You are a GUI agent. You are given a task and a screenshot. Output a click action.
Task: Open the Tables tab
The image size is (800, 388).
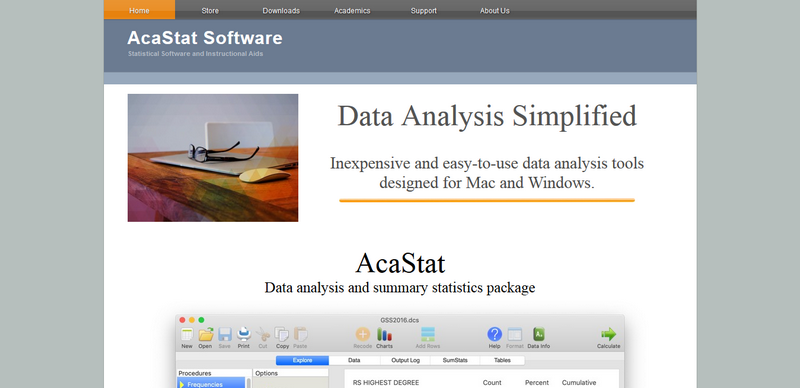tap(502, 360)
